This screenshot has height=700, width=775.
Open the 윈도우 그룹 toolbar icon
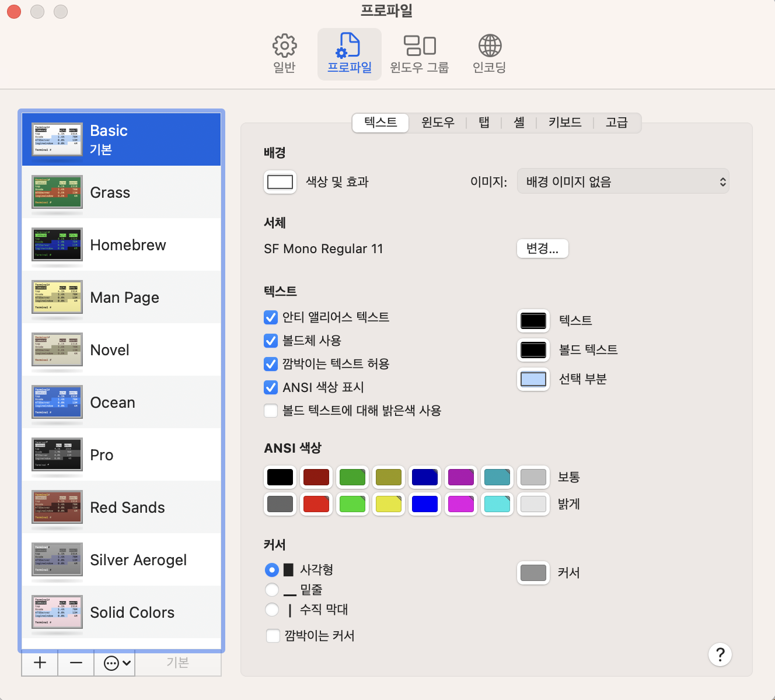[419, 54]
